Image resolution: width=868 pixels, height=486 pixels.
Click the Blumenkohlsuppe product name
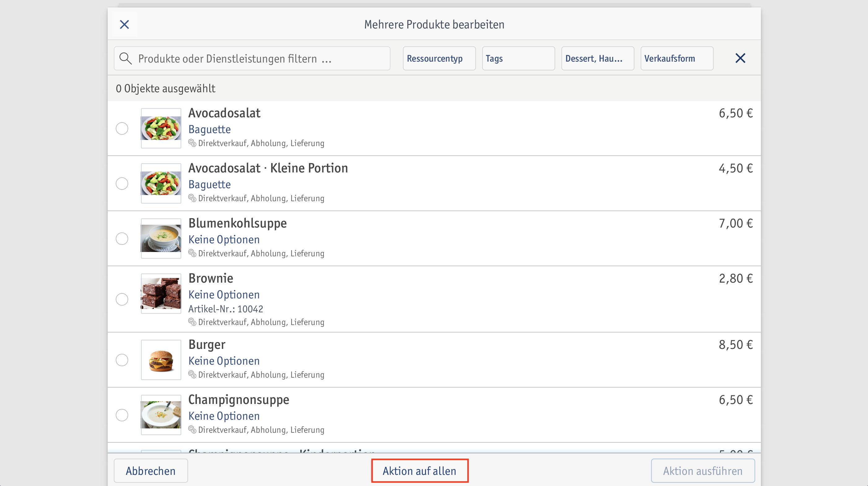[x=237, y=223]
